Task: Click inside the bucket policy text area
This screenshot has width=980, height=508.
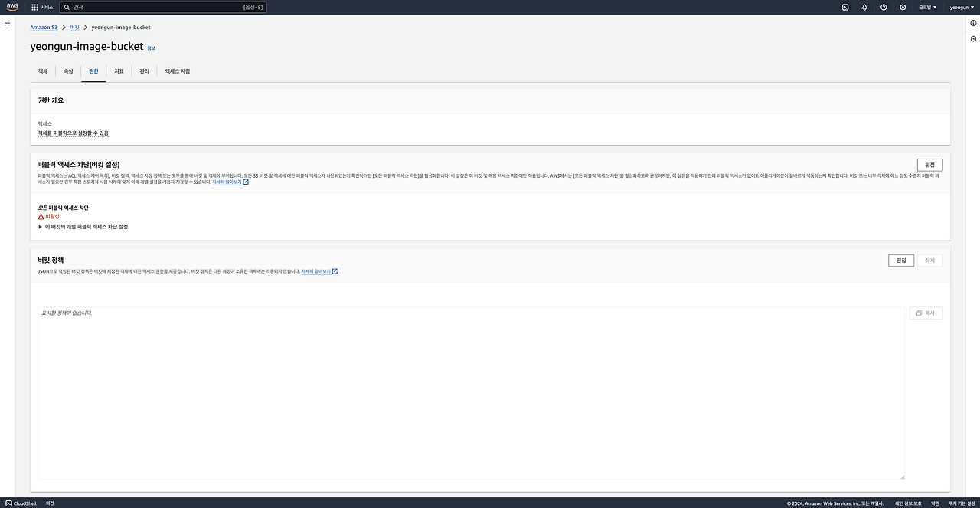Action: pyautogui.click(x=472, y=393)
